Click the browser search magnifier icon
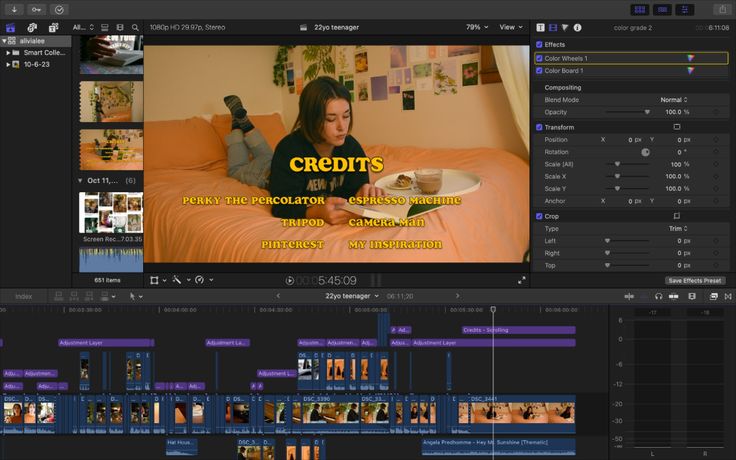736x460 pixels. [135, 28]
